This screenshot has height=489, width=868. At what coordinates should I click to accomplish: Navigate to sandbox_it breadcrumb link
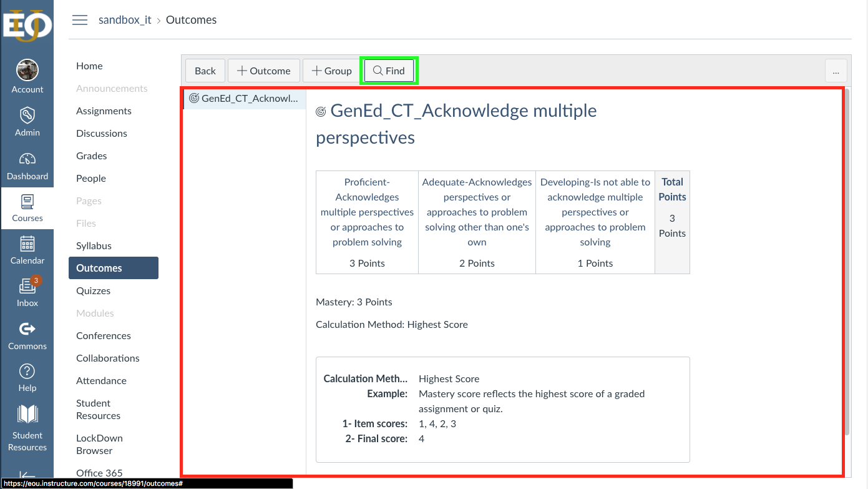(x=125, y=19)
